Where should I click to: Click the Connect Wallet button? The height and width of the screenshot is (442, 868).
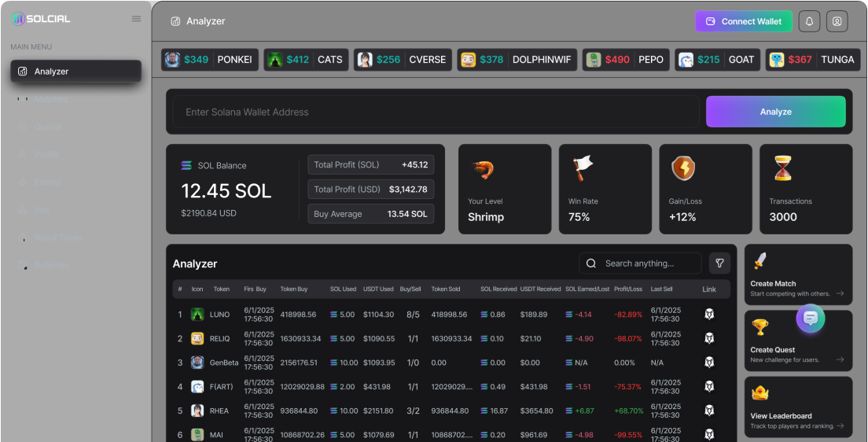[x=744, y=21]
